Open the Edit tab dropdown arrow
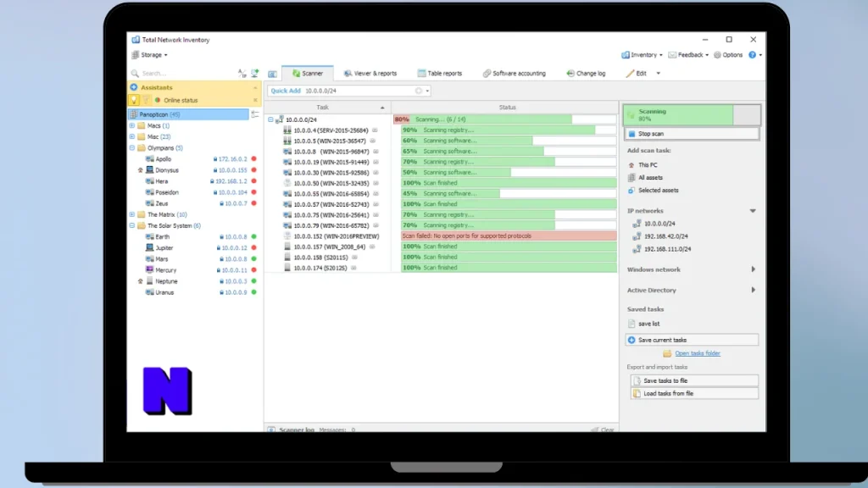 tap(658, 73)
